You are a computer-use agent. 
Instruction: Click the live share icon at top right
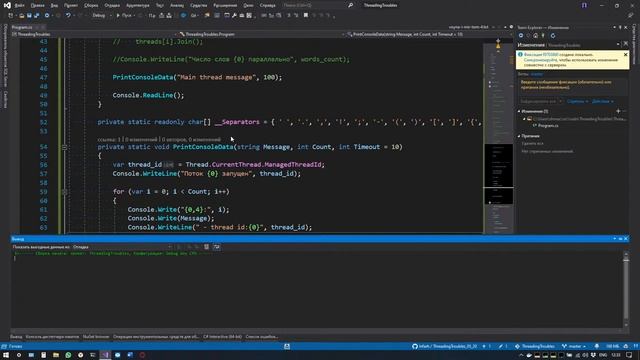(x=631, y=15)
